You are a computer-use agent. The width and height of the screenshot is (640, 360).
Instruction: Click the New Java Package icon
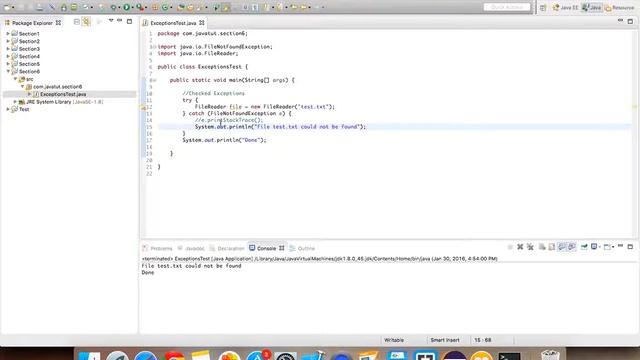click(x=155, y=7)
